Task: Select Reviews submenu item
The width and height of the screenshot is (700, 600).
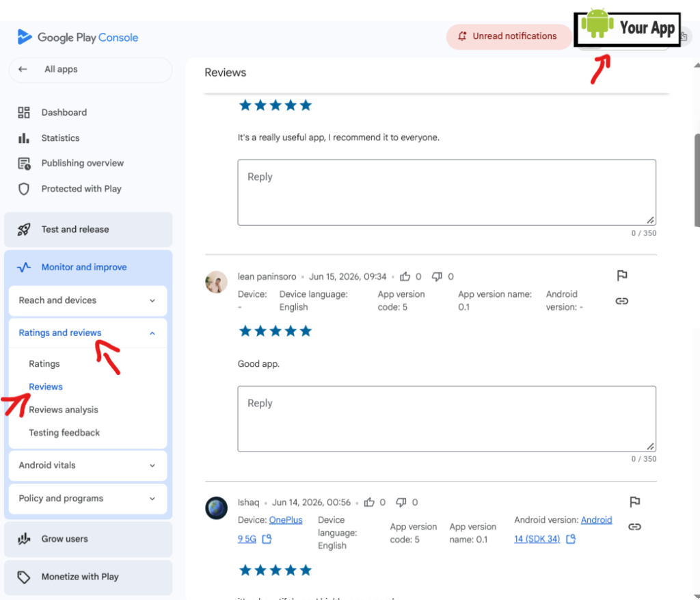Action: 46,387
